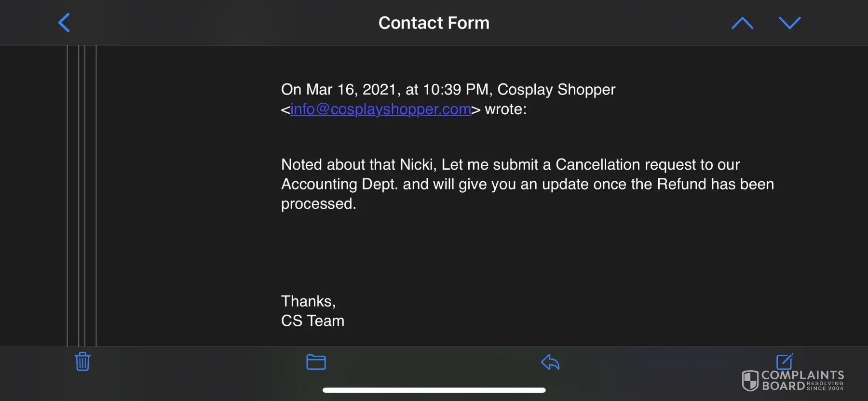Click the "Cosplay Shopper" sender name
868x401 pixels.
pos(556,90)
